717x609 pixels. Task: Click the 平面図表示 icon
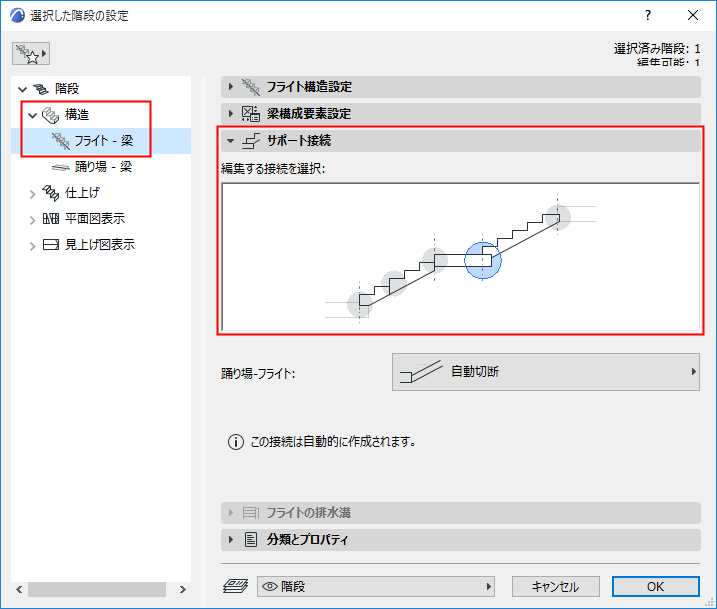(50, 219)
